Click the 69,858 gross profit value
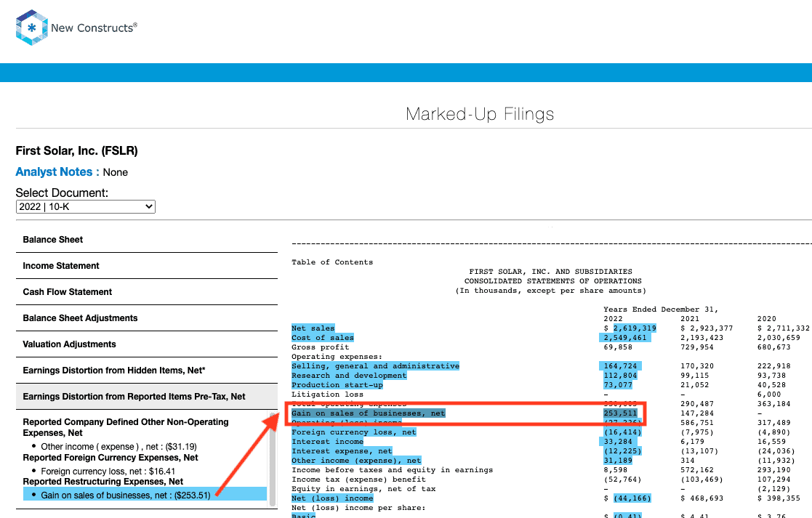 coord(618,347)
